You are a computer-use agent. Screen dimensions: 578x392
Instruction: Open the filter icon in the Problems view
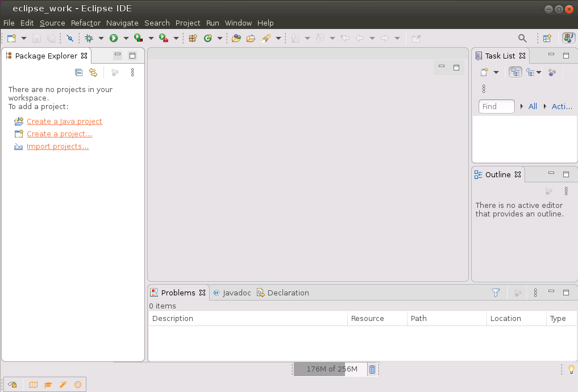click(x=496, y=292)
